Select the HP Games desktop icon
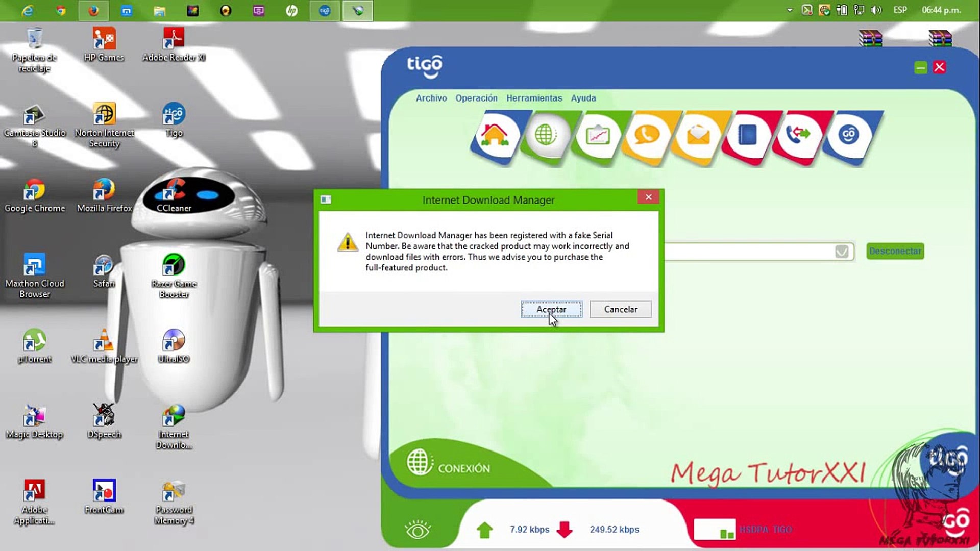980x551 pixels. click(104, 45)
